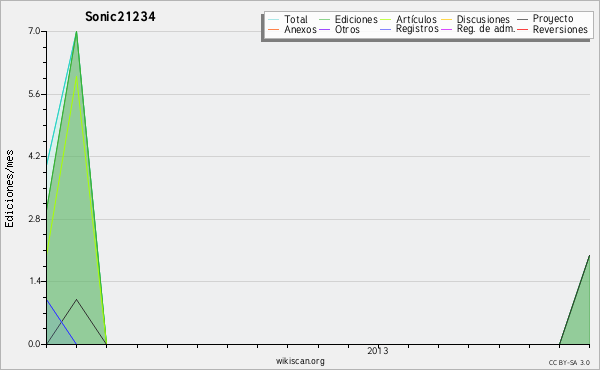600x370 pixels.
Task: Select the Reversiones legend entry
Action: (560, 29)
